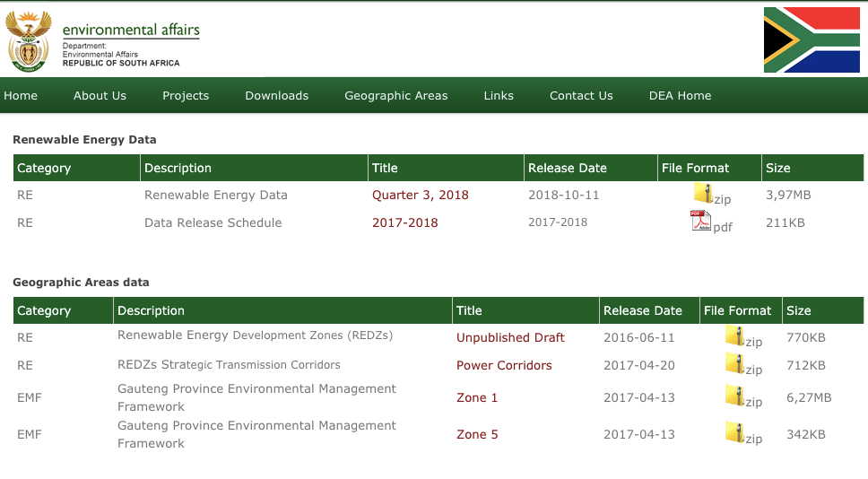Screen dimensions: 868x479
Task: Click the South African coat of arms logo
Action: pyautogui.click(x=29, y=41)
